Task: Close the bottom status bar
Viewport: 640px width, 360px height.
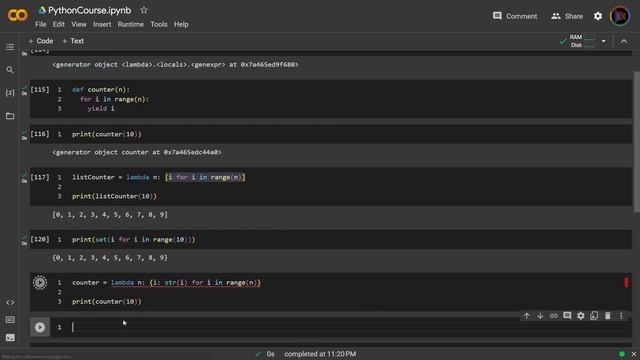Action: pos(633,354)
